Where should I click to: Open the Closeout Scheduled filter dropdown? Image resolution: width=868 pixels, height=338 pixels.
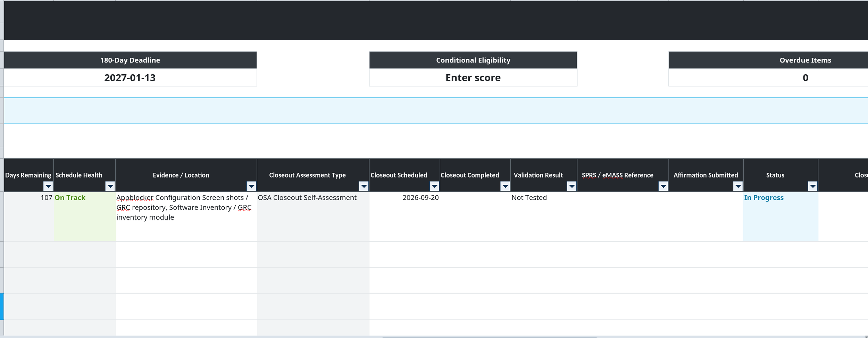[434, 186]
